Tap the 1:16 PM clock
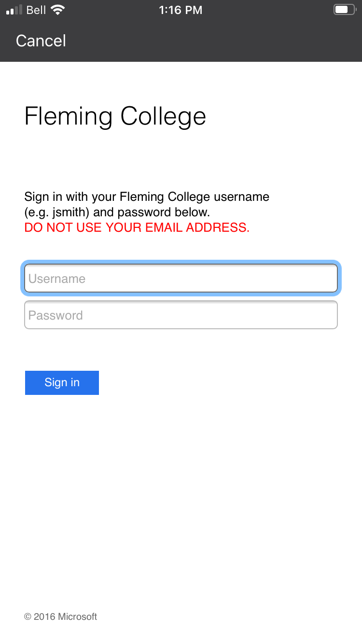 [x=181, y=10]
